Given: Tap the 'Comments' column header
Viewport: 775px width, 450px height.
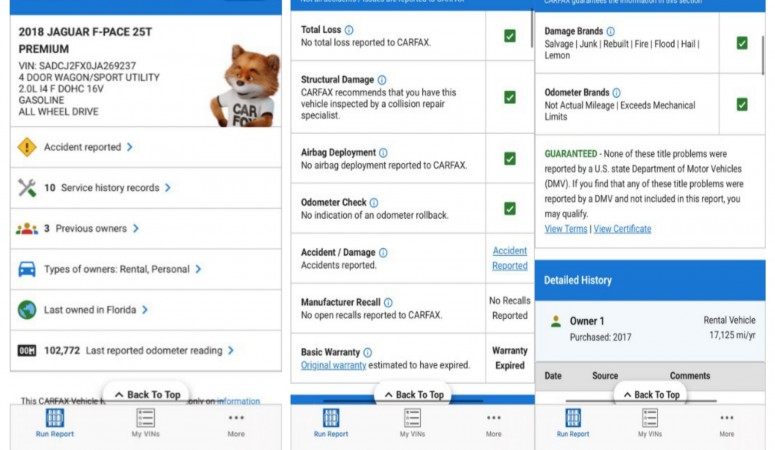Looking at the screenshot, I should coord(690,376).
